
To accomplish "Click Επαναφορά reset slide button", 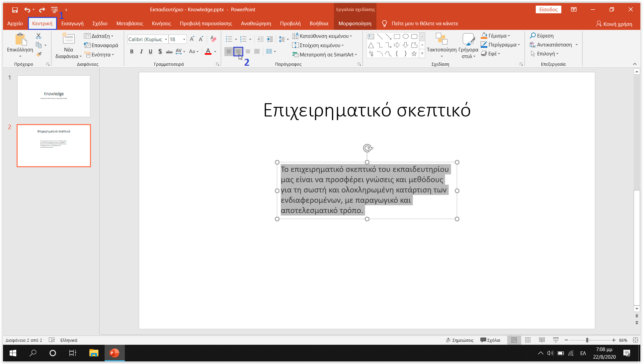I will (x=101, y=45).
